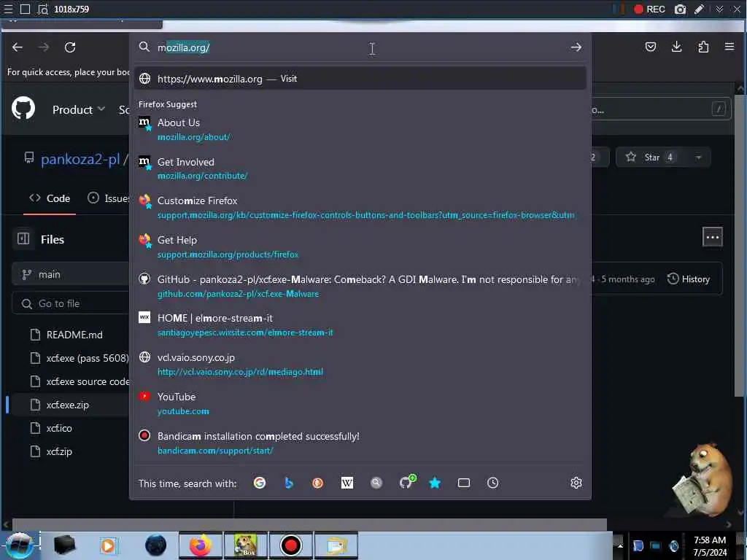This screenshot has width=747, height=560.
Task: Add GitHub search engine with plus icon
Action: coord(406,482)
